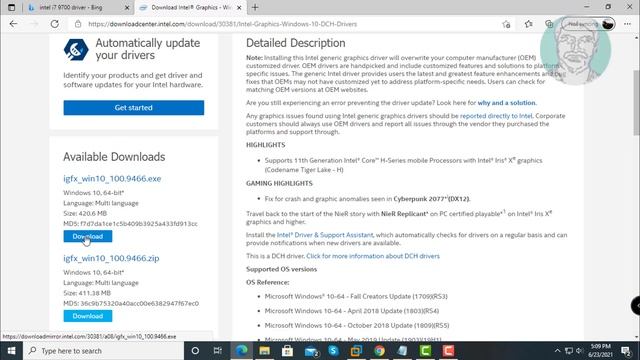The width and height of the screenshot is (640, 360).
Task: Click the page vertical scrollbar thumb
Action: [636, 102]
